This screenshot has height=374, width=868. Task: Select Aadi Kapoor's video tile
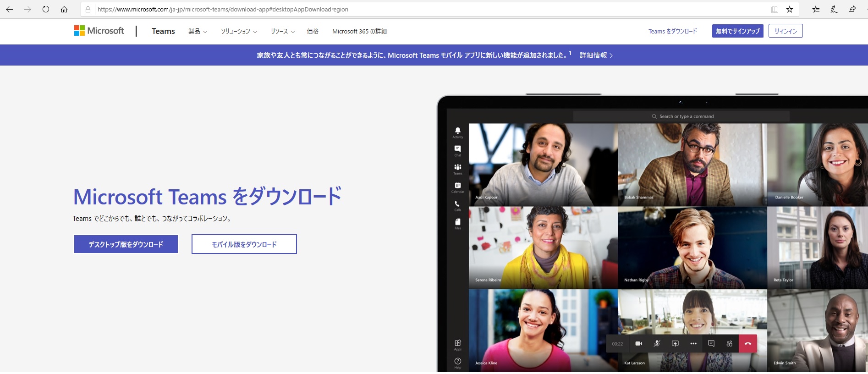click(x=543, y=165)
